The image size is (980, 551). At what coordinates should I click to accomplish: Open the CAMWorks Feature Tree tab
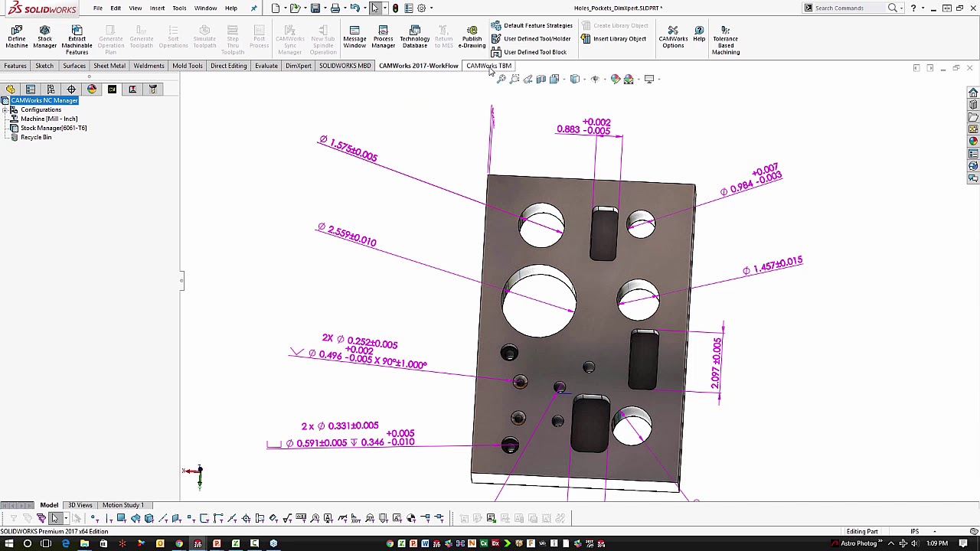[112, 90]
